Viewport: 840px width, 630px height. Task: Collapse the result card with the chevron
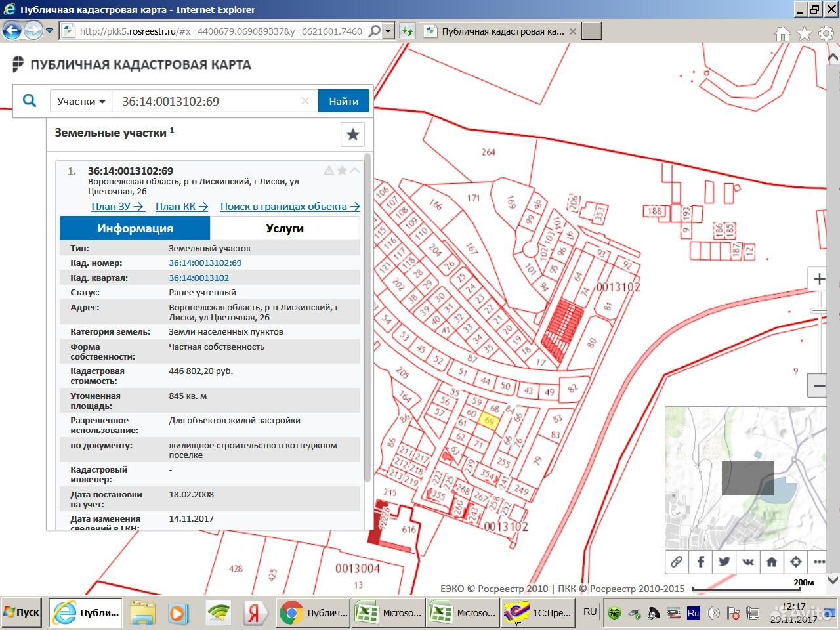(x=354, y=171)
